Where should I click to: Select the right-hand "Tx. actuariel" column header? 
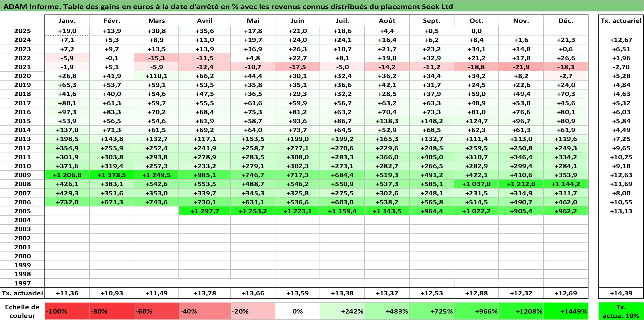(621, 21)
